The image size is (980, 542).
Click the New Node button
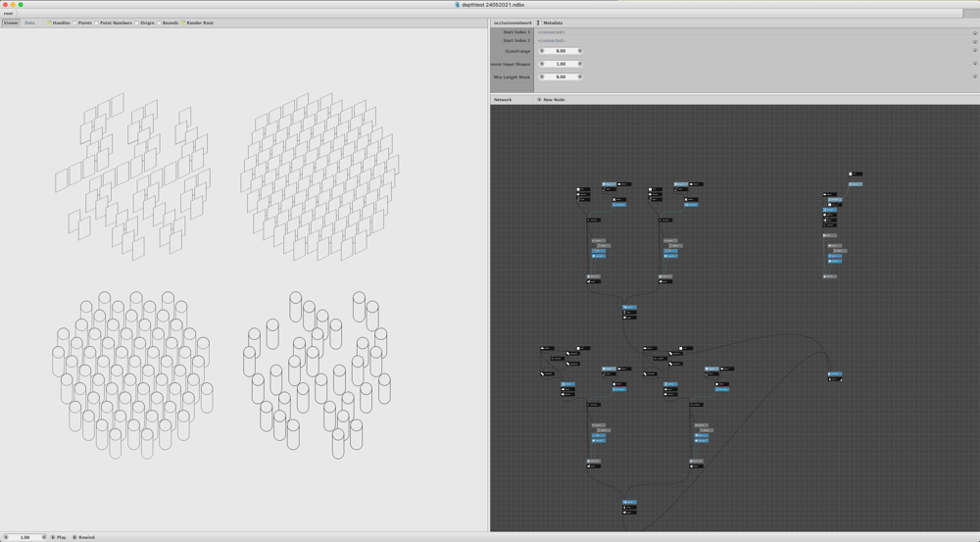point(551,99)
